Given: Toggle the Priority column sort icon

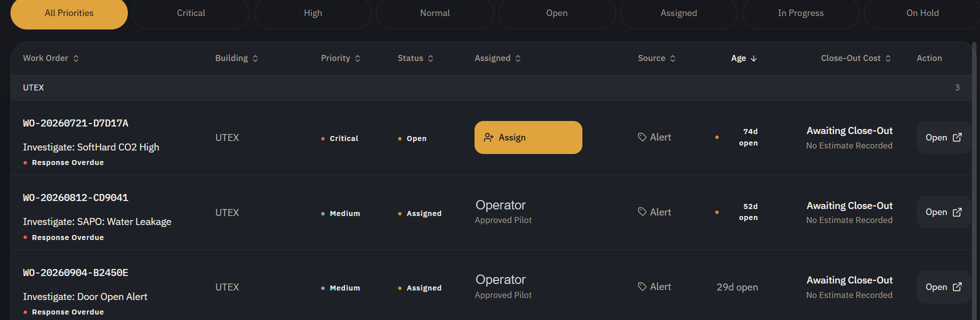Looking at the screenshot, I should click(358, 58).
